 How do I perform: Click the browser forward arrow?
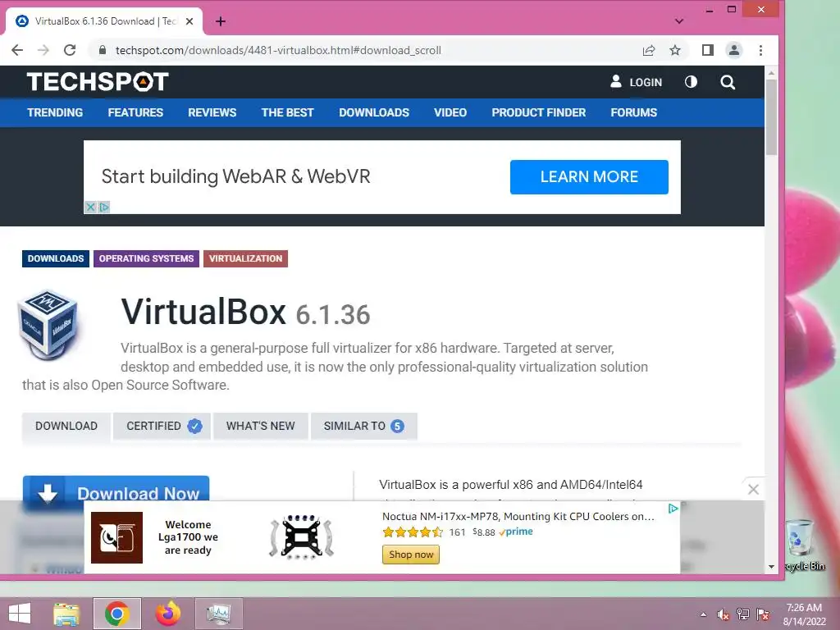(x=43, y=50)
